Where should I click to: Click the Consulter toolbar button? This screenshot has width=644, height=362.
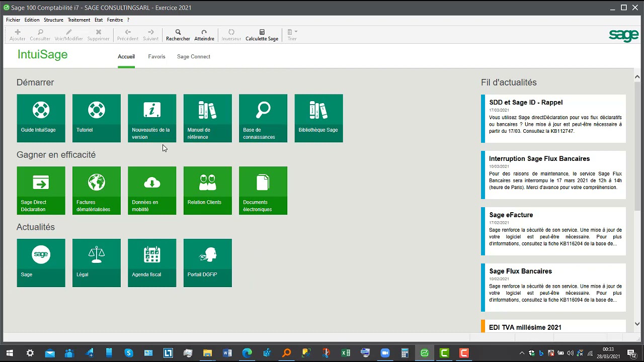click(x=40, y=35)
